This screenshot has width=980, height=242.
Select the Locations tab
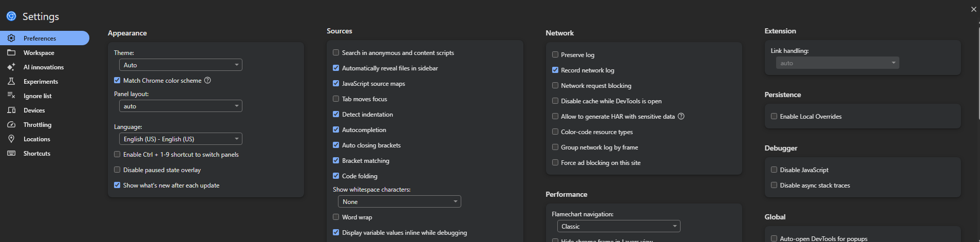[45, 139]
